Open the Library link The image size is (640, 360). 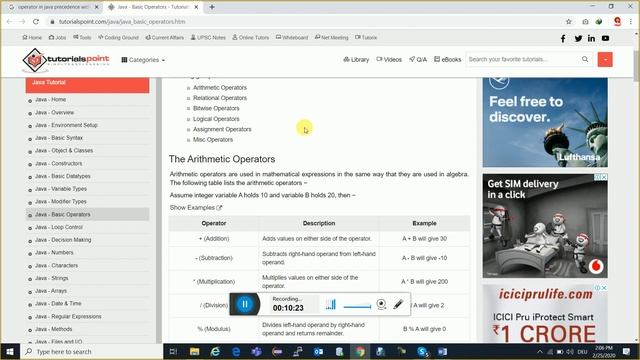point(356,60)
